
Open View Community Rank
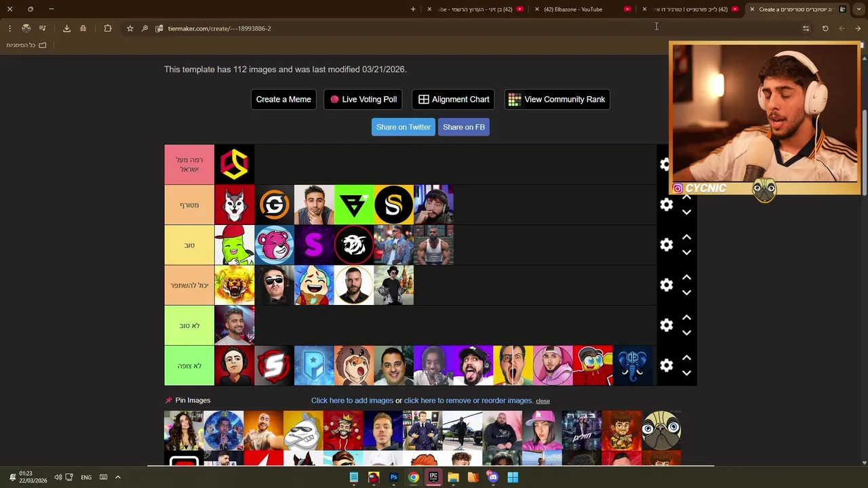pyautogui.click(x=557, y=99)
